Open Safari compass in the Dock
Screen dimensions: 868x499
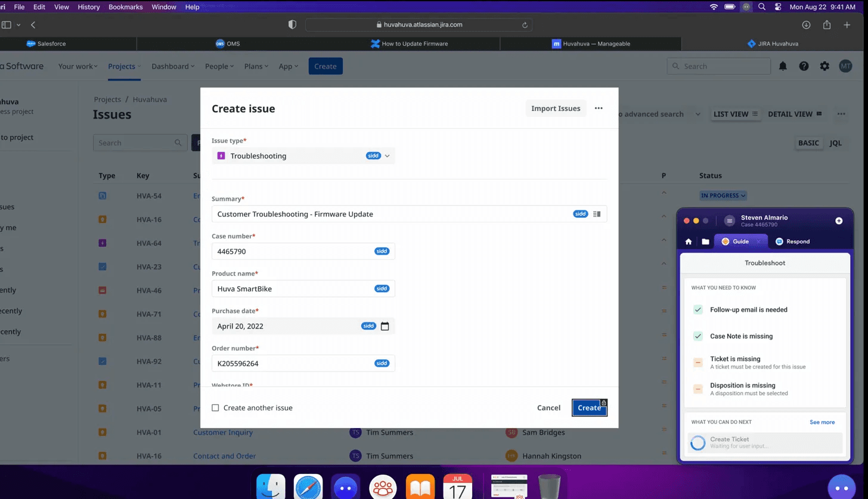pos(308,487)
